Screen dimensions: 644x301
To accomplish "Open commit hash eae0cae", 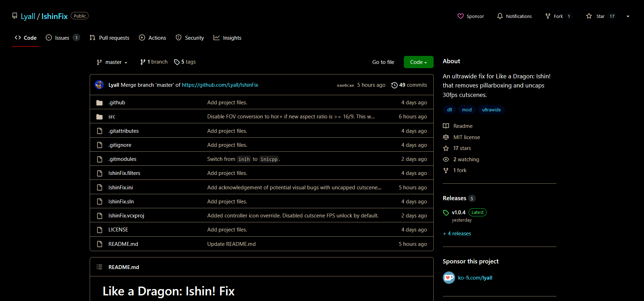I will pyautogui.click(x=345, y=85).
